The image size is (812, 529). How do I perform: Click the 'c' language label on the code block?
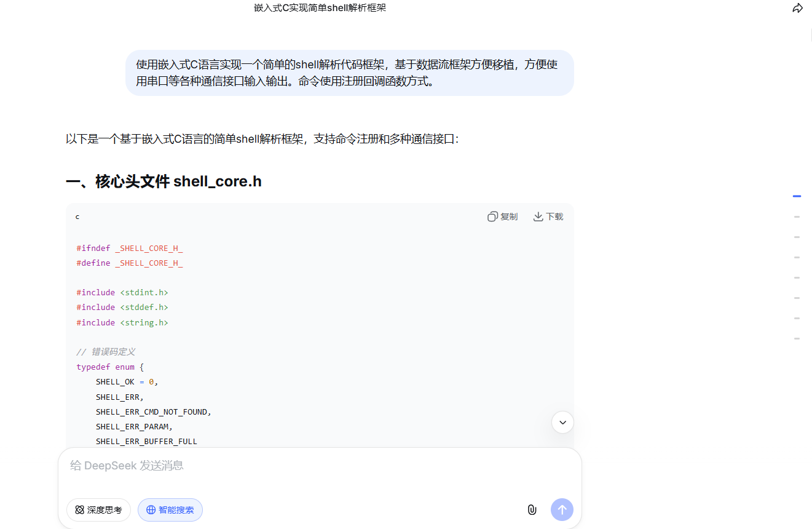pyautogui.click(x=77, y=217)
